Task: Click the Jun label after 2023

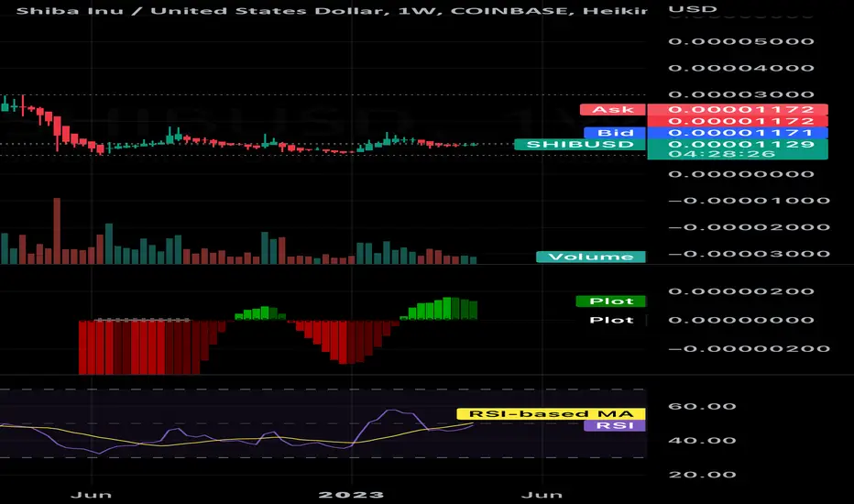Action: [542, 495]
